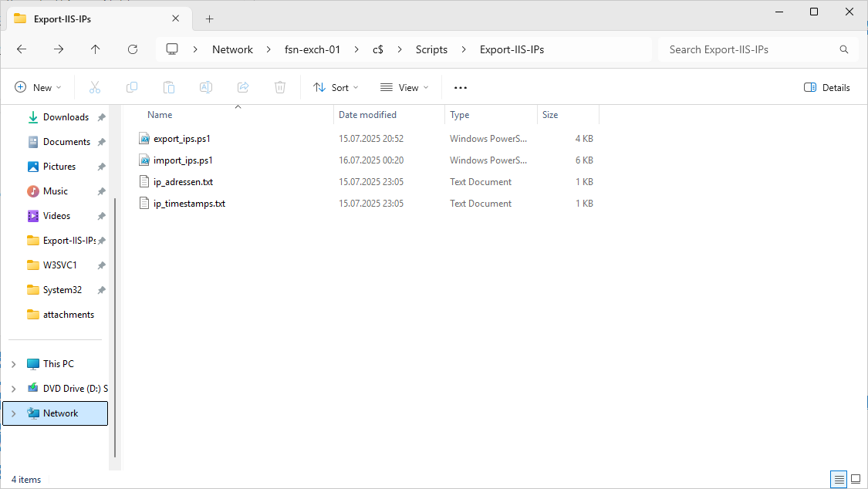Click the pin next to Music
Viewport: 868px width, 489px height.
click(x=101, y=191)
